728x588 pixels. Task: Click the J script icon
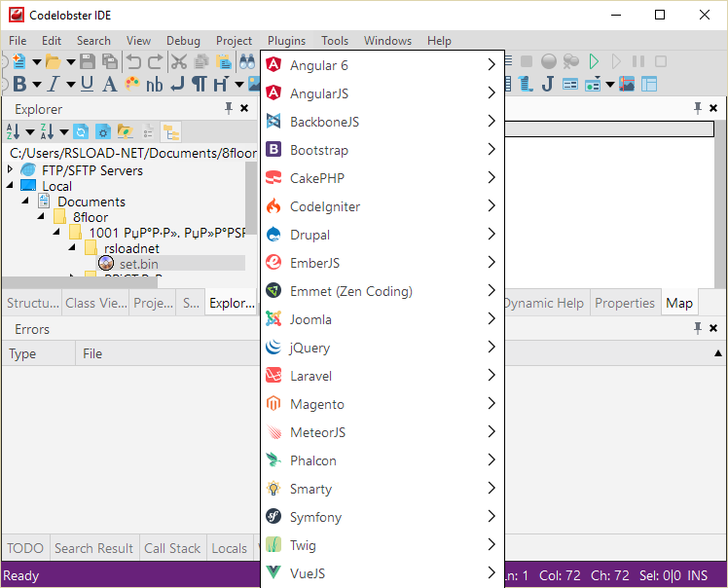[548, 85]
